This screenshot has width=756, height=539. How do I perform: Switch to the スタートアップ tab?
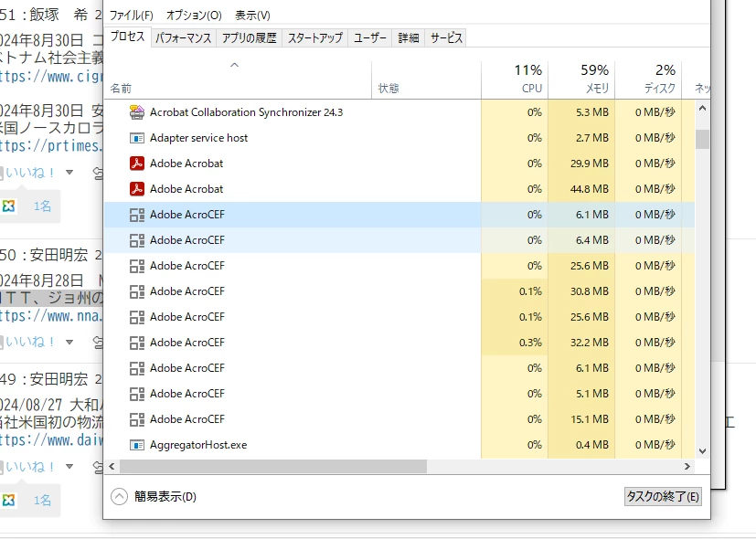[314, 38]
